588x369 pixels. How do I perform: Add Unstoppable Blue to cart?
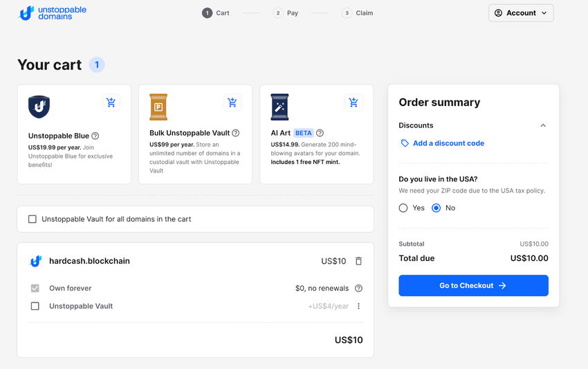(111, 103)
